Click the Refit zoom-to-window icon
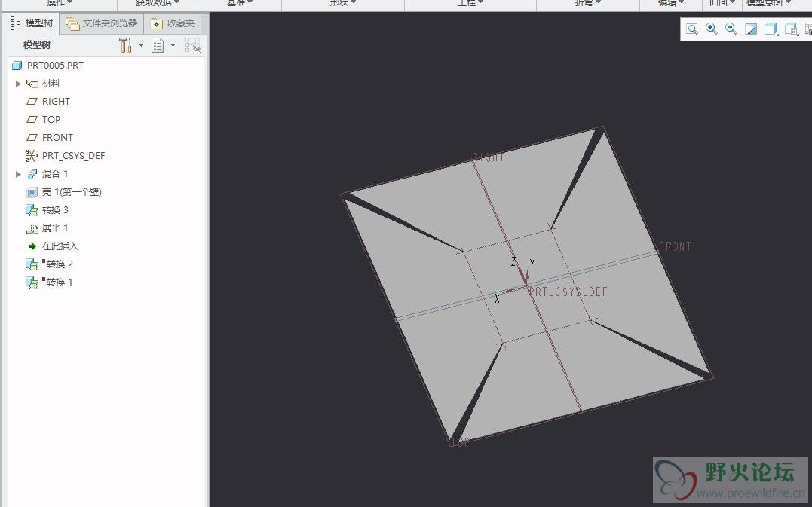 coord(692,29)
